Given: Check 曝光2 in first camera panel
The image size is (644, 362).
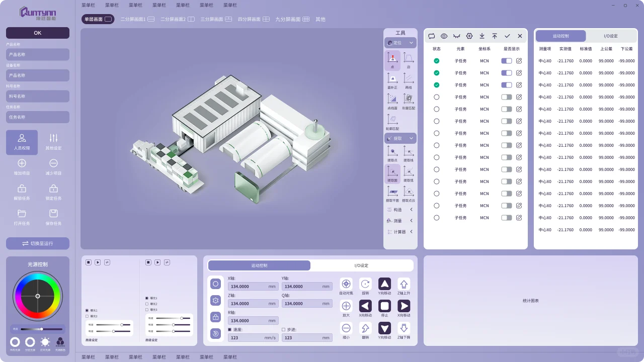Looking at the screenshot, I should [87, 316].
